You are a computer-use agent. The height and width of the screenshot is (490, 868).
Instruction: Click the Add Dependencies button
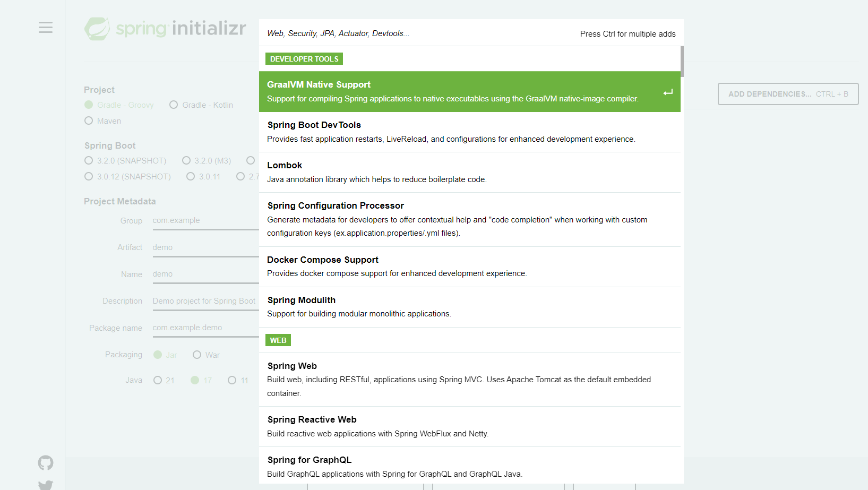click(x=788, y=94)
